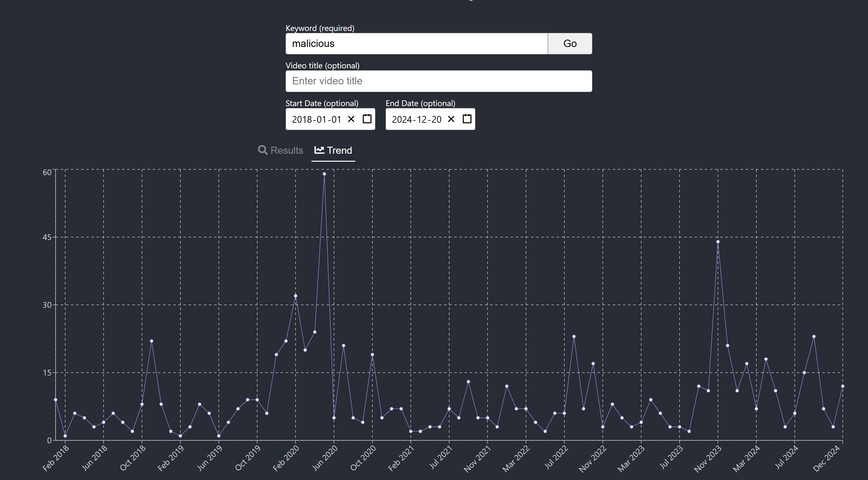Click the first data point at chart start
The image size is (868, 480).
pyautogui.click(x=56, y=400)
